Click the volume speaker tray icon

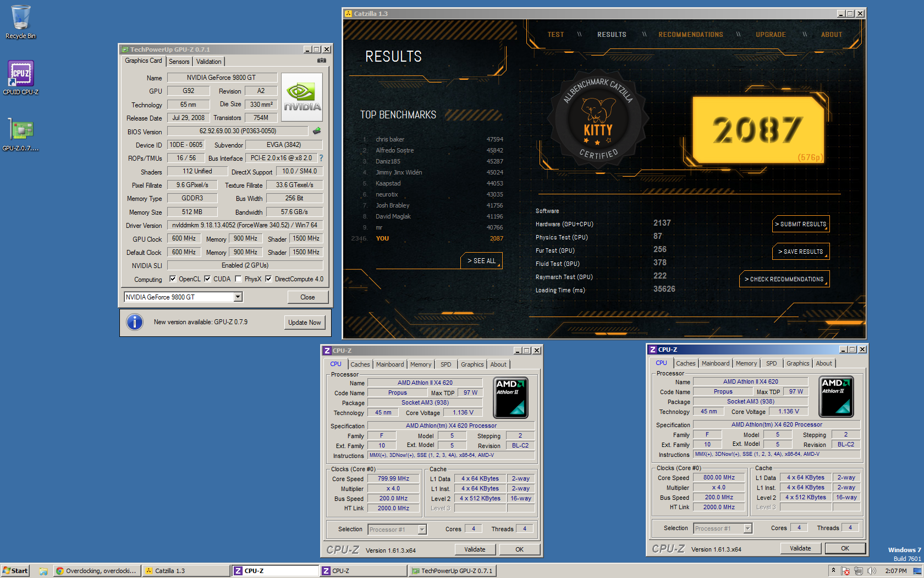pyautogui.click(x=871, y=571)
